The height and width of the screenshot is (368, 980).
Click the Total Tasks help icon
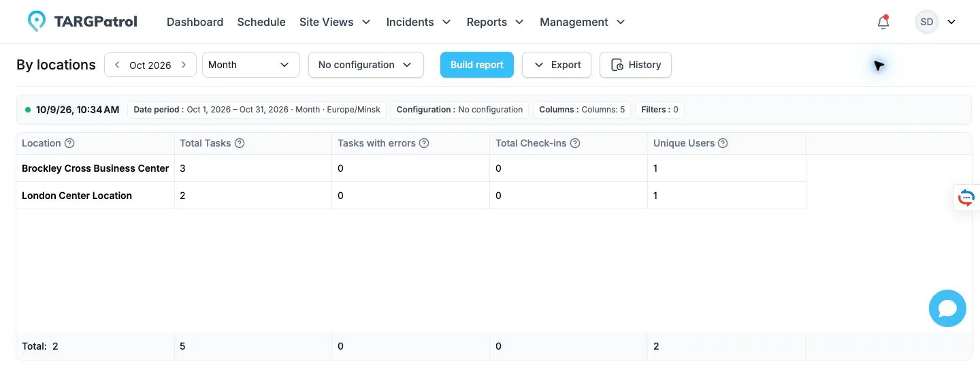(240, 143)
